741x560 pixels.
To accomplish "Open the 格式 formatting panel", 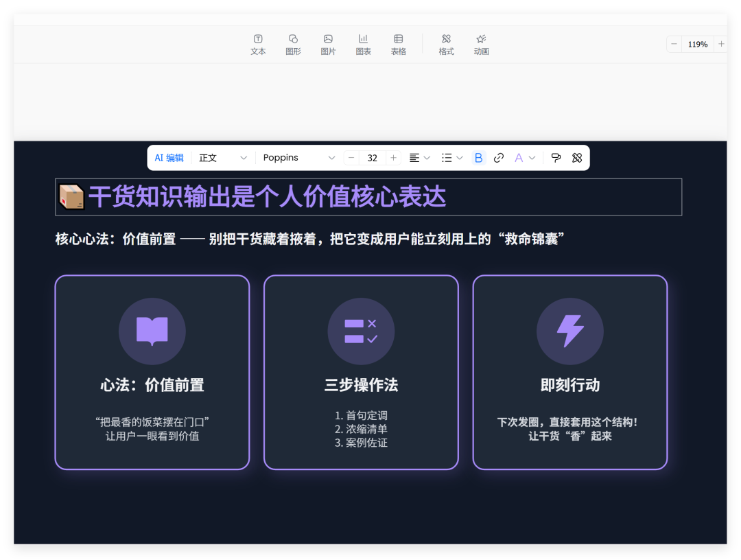I will click(446, 43).
